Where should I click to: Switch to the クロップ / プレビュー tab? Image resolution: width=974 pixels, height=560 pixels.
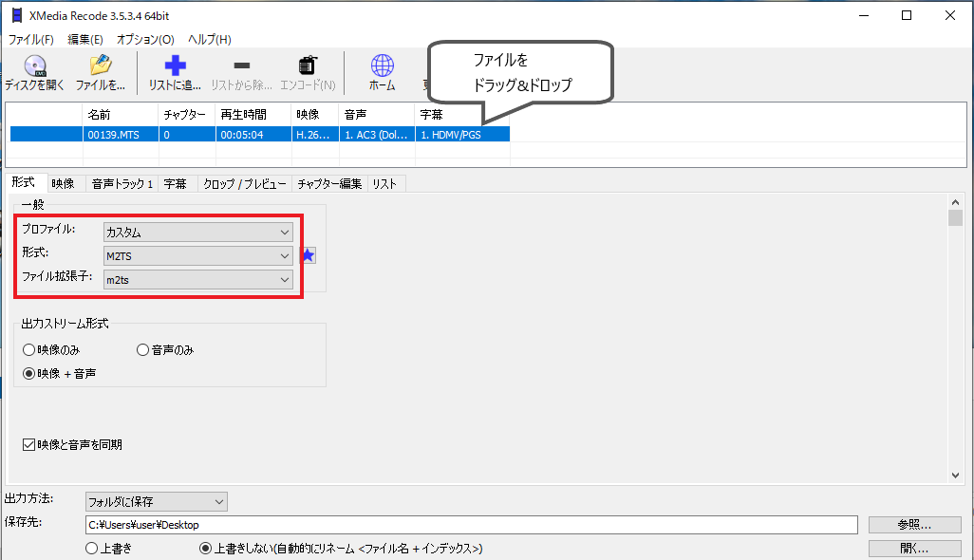tap(245, 184)
